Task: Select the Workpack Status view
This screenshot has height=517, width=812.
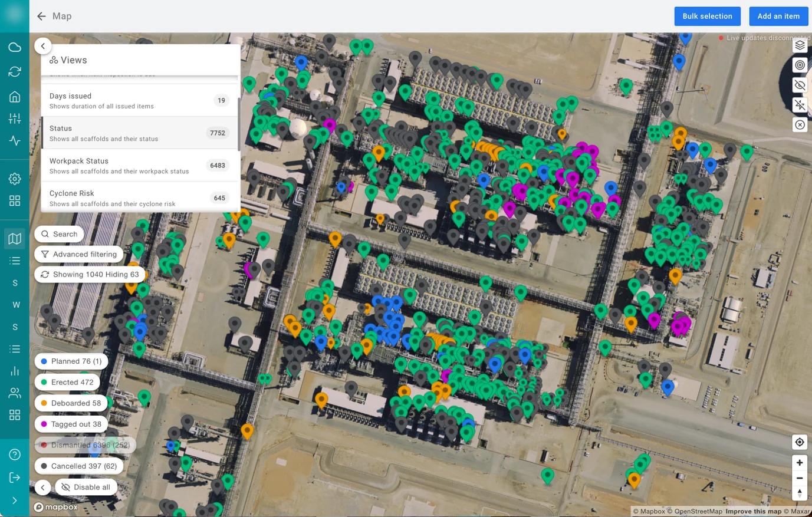Action: click(139, 166)
